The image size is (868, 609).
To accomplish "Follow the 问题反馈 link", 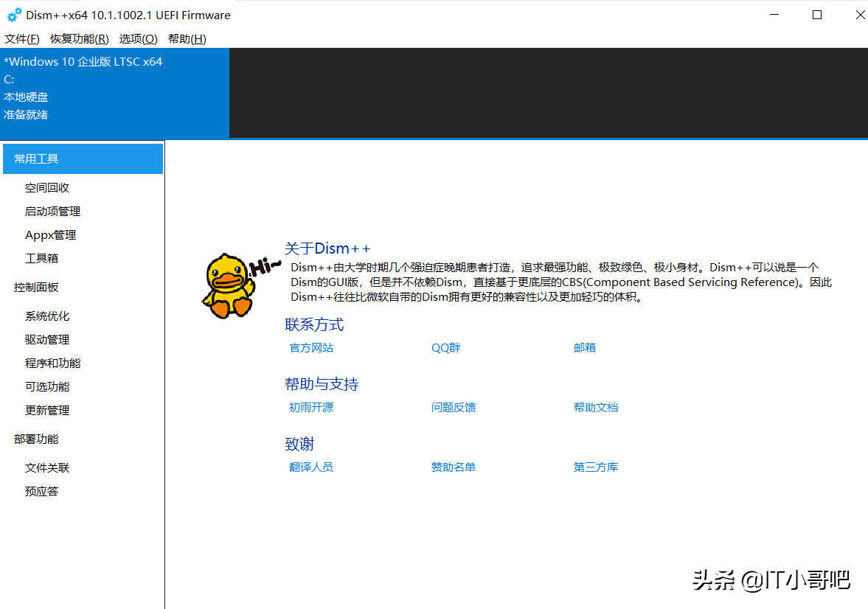I will click(454, 408).
